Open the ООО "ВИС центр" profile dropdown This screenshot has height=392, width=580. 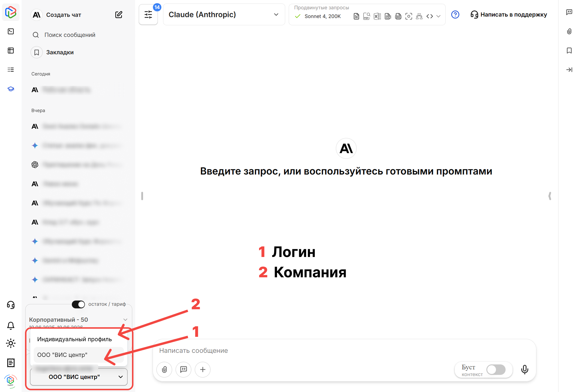click(x=79, y=377)
